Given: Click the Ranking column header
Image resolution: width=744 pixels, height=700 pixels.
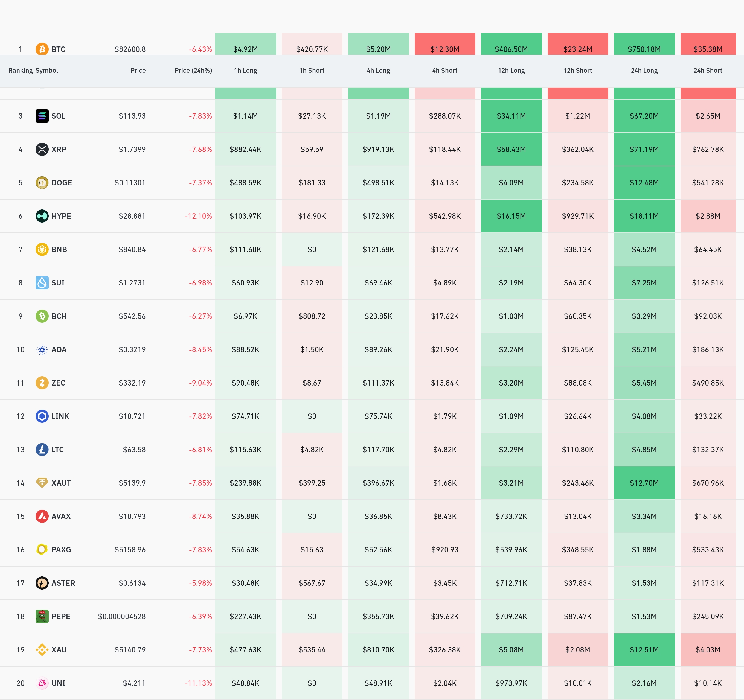Looking at the screenshot, I should pos(20,70).
